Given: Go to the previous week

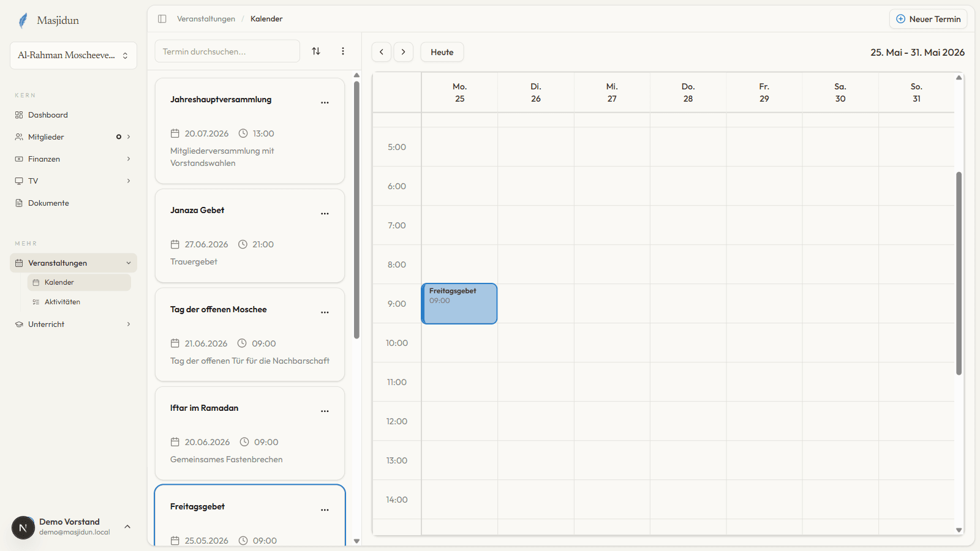Looking at the screenshot, I should pos(382,52).
